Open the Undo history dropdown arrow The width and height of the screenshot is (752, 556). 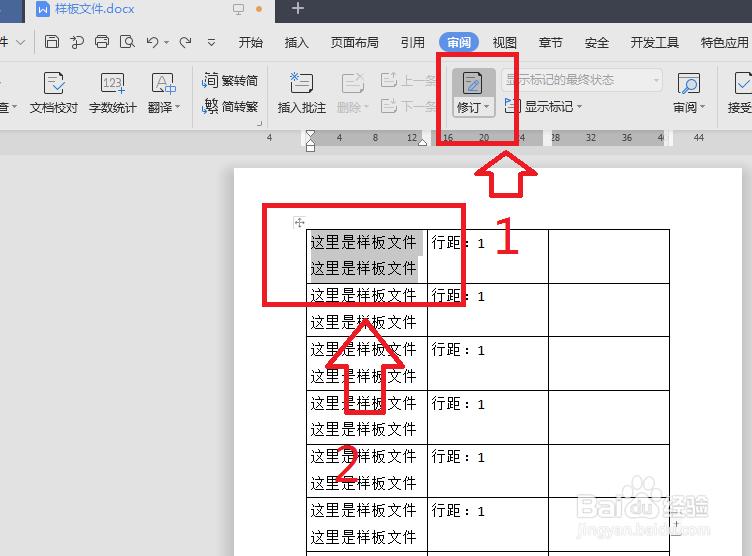tap(166, 43)
